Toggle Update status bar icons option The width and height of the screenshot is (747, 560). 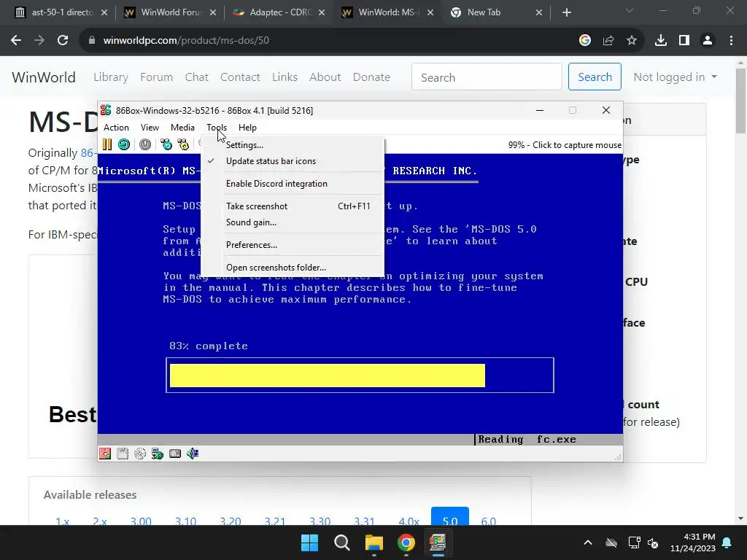click(x=293, y=161)
